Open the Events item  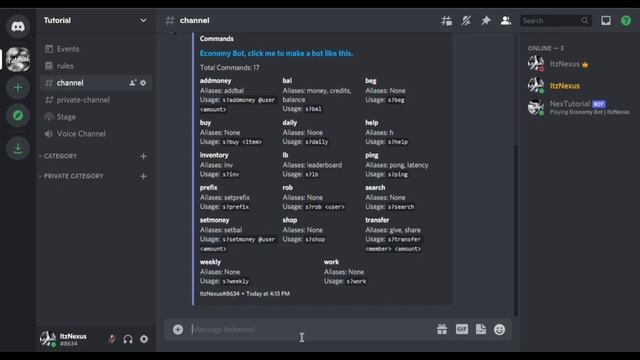[96, 49]
